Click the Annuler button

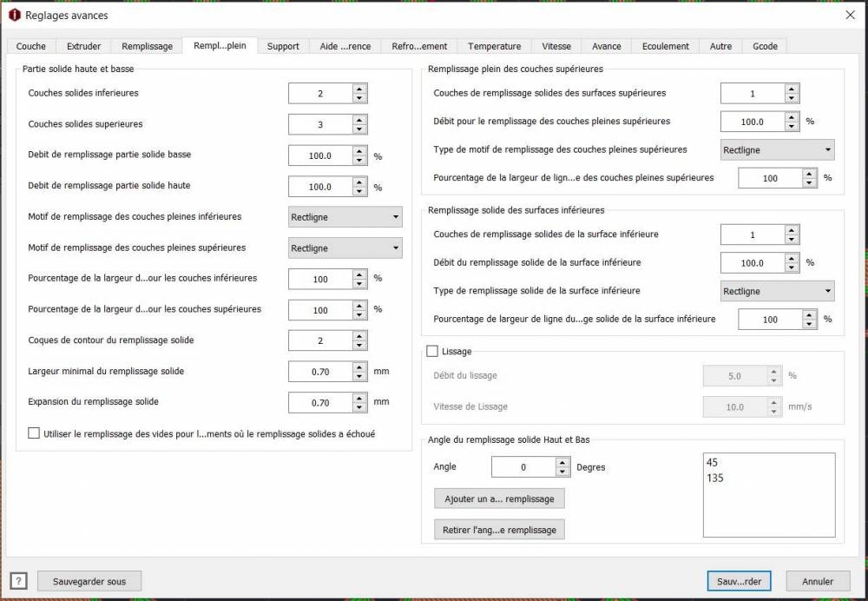tap(818, 581)
